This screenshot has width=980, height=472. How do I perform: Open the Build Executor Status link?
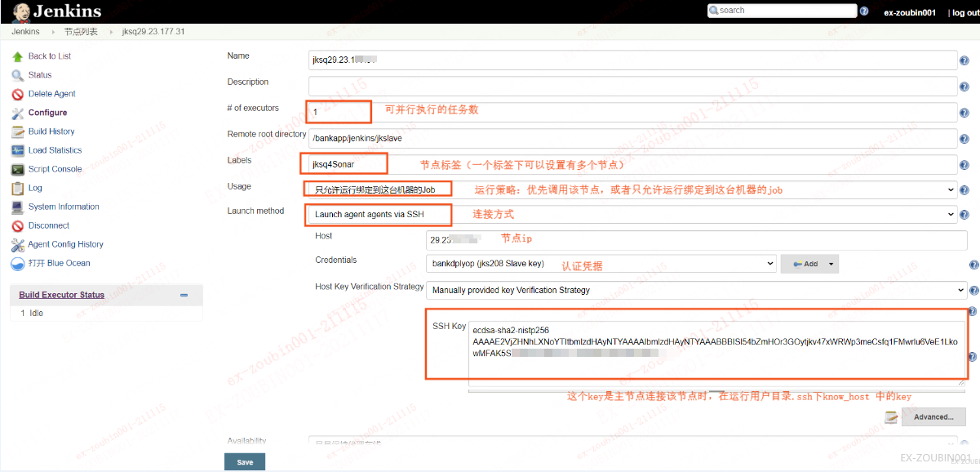[x=62, y=296]
